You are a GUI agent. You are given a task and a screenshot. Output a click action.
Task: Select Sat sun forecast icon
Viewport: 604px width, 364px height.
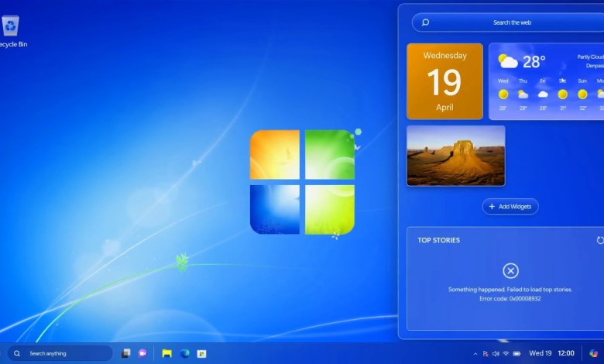(563, 94)
